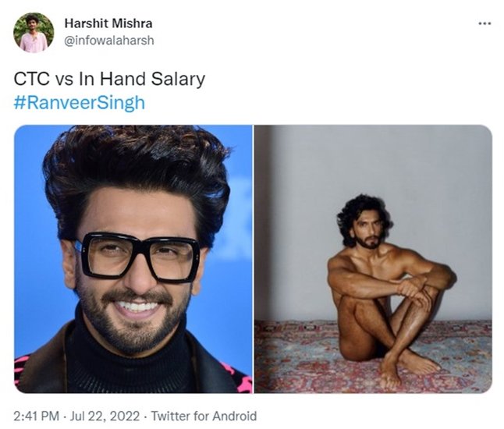
Task: Click the Jul 22, 2022 date
Action: click(105, 416)
